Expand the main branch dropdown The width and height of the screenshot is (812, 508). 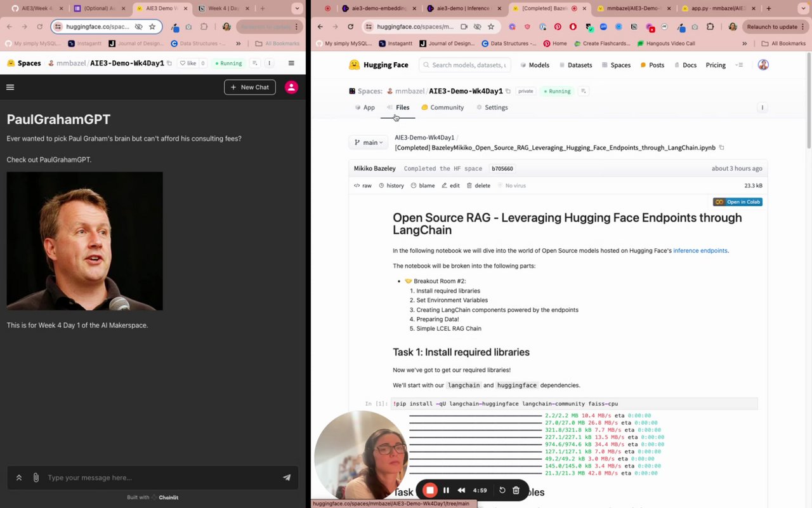[368, 142]
